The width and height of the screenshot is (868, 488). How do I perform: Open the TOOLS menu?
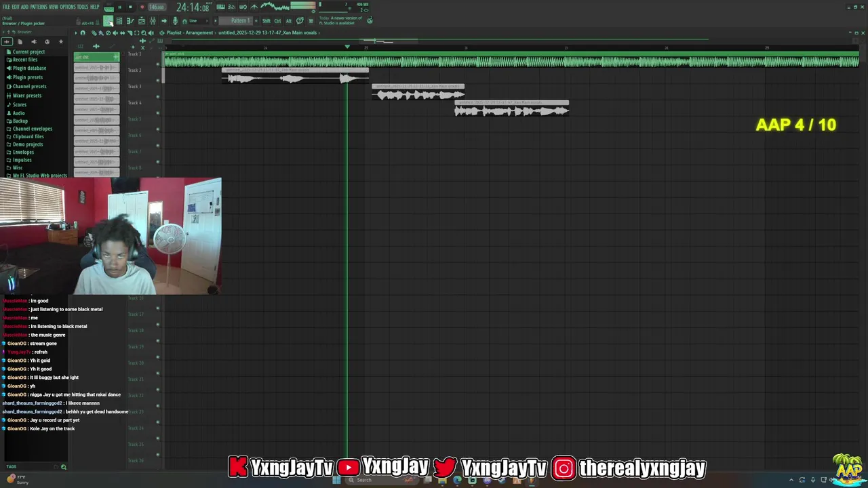(83, 7)
